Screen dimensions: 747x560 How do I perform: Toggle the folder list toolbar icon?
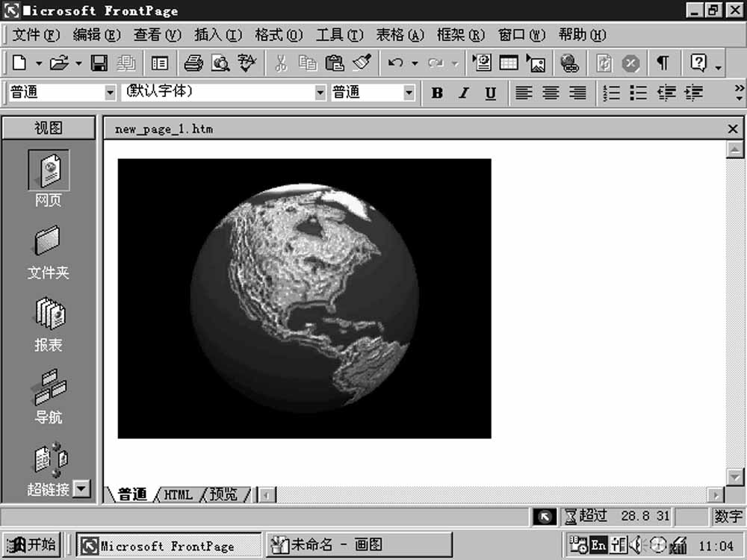(x=159, y=63)
